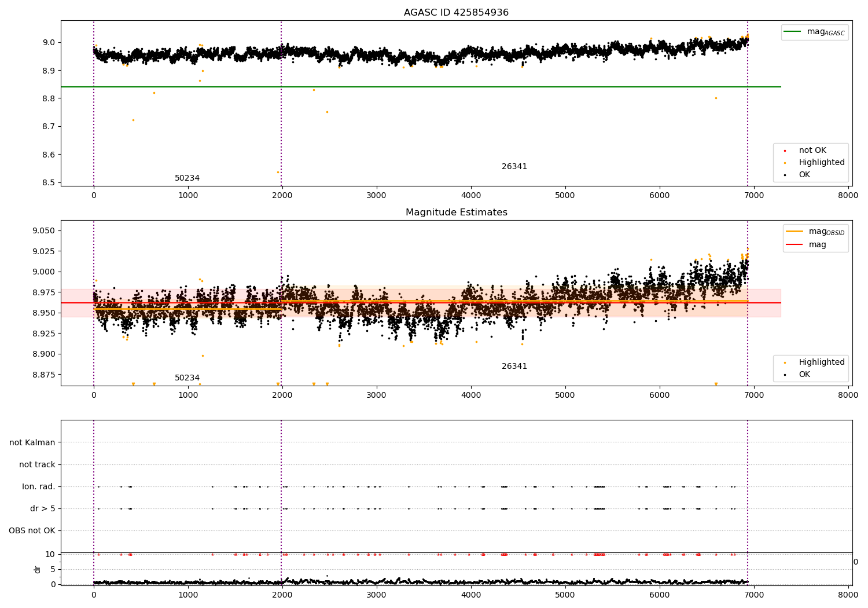This screenshot has height=608, width=868.
Task: Click 'Highlighted' in the Magnitude Estimates legend
Action: click(822, 362)
